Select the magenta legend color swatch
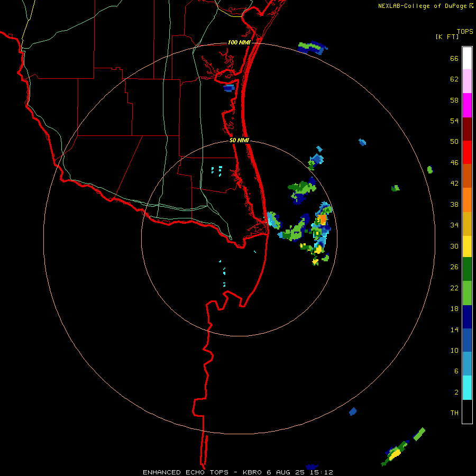Screen dimensions: 476x476 (x=467, y=105)
